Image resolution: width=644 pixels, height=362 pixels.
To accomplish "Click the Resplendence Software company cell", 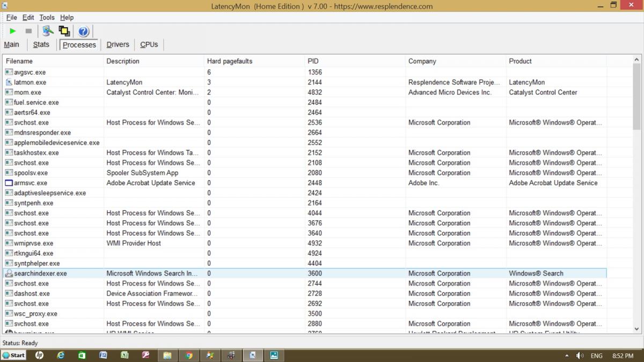I will tap(454, 83).
